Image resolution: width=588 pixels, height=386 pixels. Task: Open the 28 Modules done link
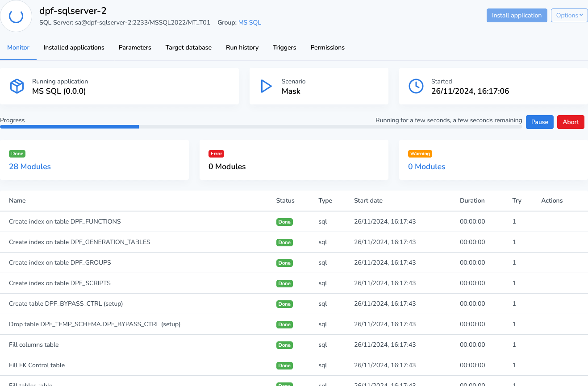coord(30,166)
